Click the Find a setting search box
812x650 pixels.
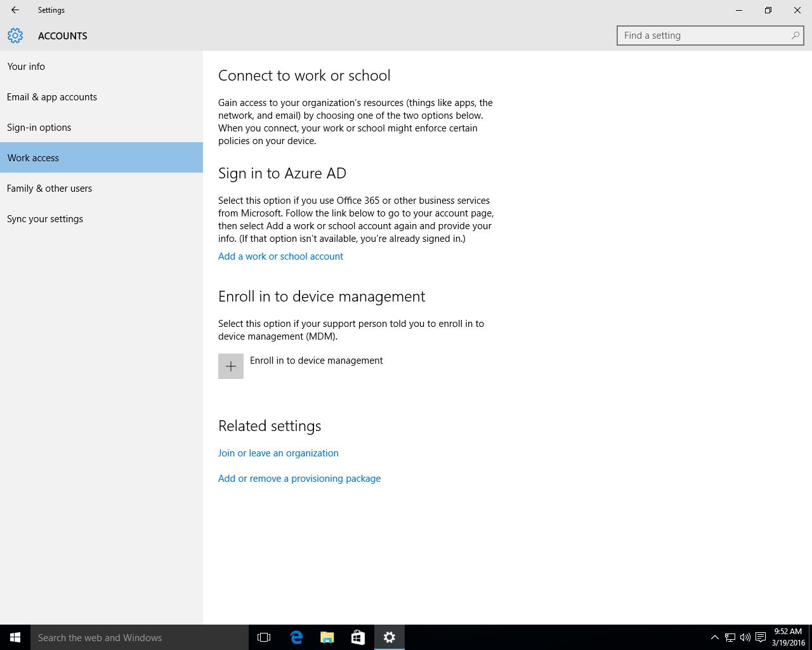pyautogui.click(x=710, y=36)
